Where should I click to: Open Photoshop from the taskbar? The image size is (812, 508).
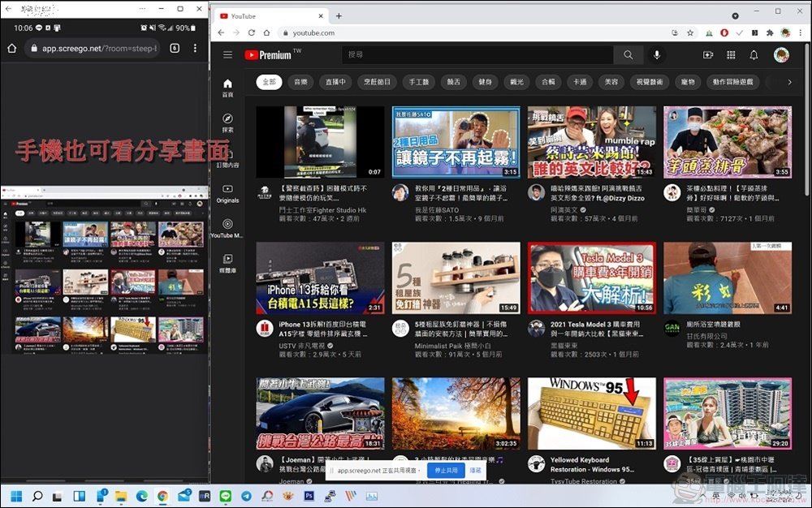[309, 496]
